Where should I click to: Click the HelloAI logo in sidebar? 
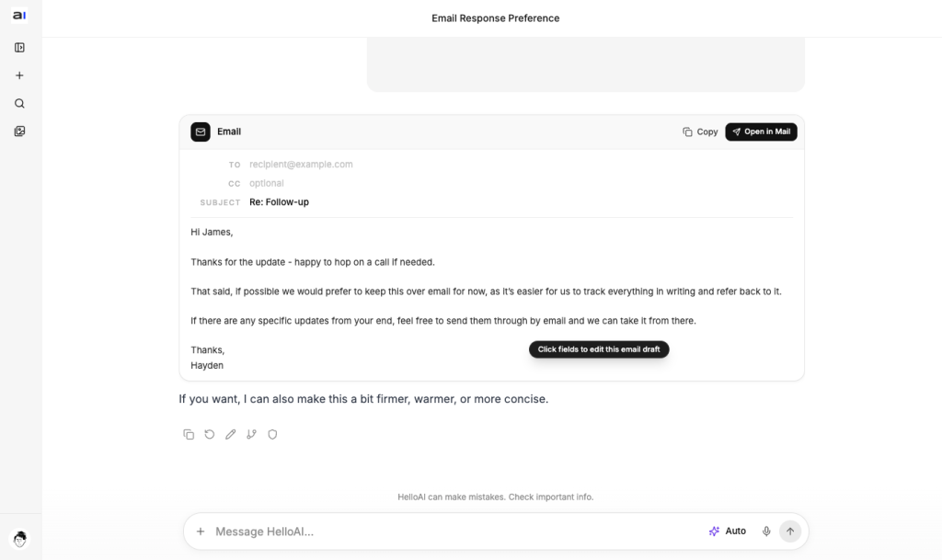[x=19, y=16]
